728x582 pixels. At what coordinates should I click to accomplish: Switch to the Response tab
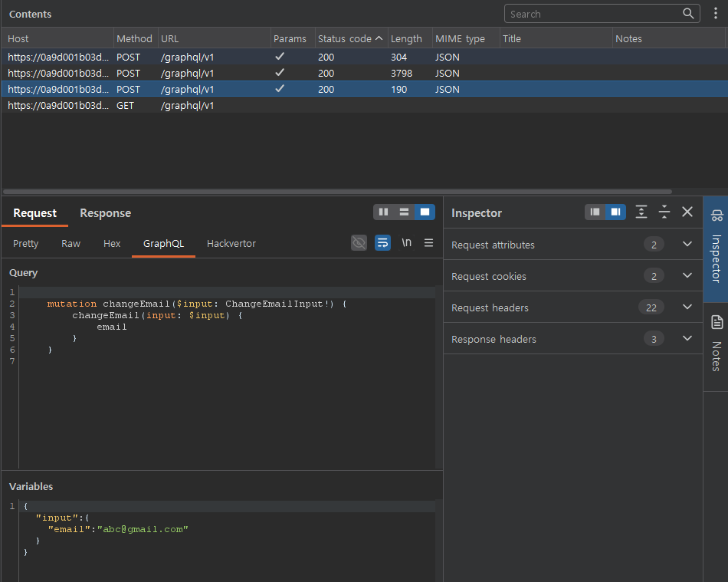(x=105, y=213)
